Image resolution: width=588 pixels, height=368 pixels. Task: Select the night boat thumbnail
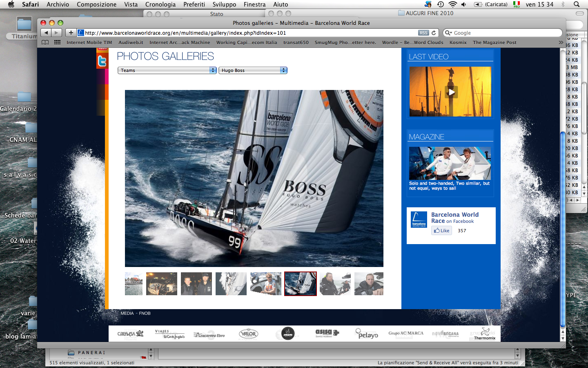(162, 284)
